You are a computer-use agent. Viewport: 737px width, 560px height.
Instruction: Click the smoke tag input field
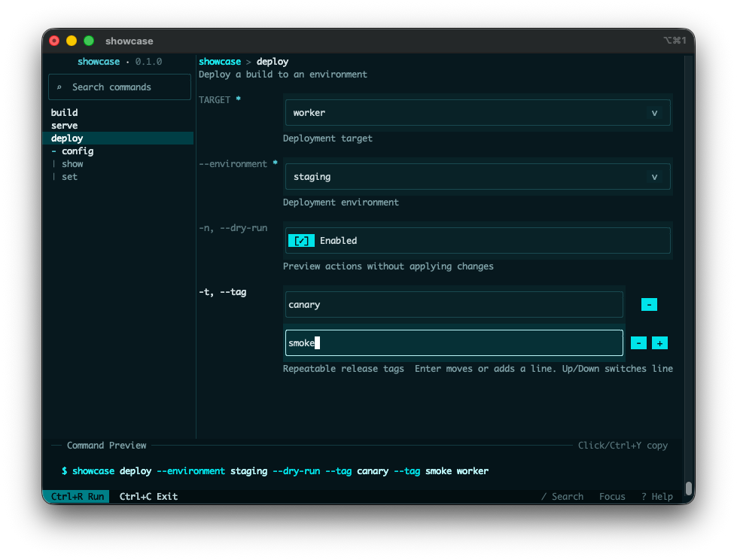click(x=454, y=343)
